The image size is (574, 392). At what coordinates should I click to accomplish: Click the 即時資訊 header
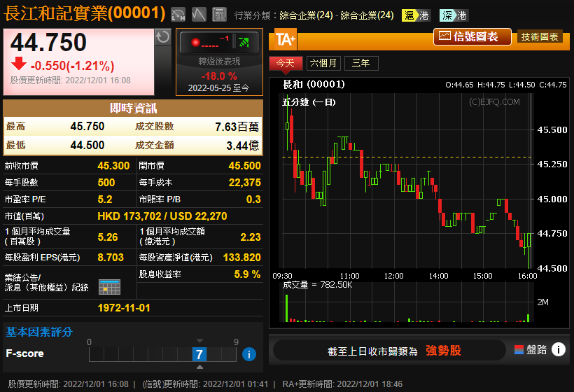pyautogui.click(x=133, y=108)
